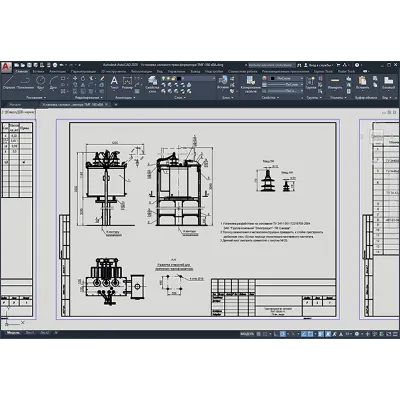Image resolution: width=400 pixels, height=400 pixels.
Task: Click the Plot/Print icon in Quick Access
Action: (55, 65)
